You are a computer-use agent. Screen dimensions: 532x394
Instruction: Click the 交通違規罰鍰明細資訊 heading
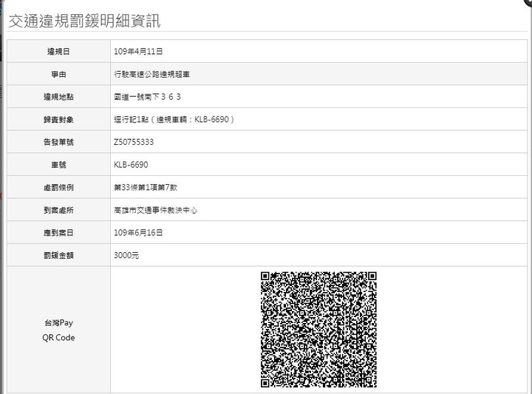coord(84,21)
